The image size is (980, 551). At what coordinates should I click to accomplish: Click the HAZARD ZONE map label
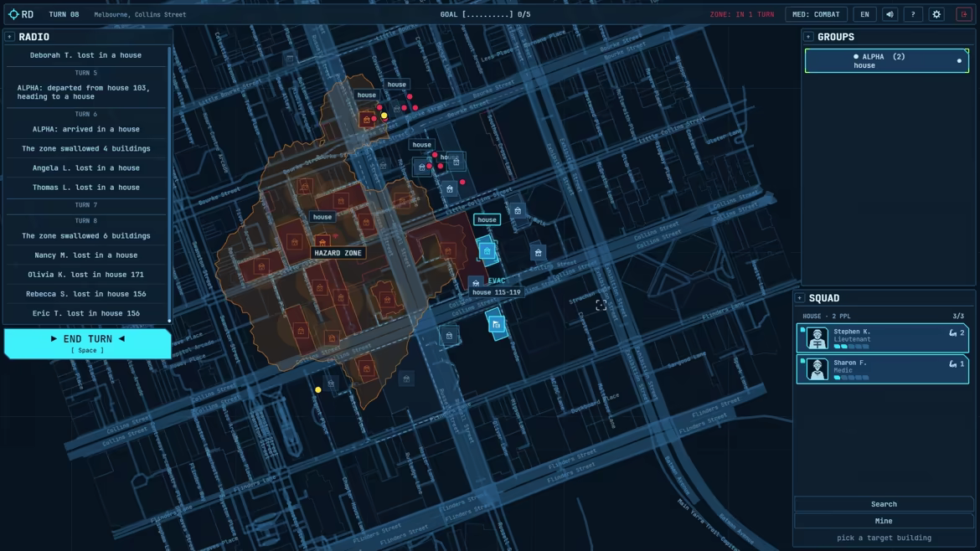[338, 253]
